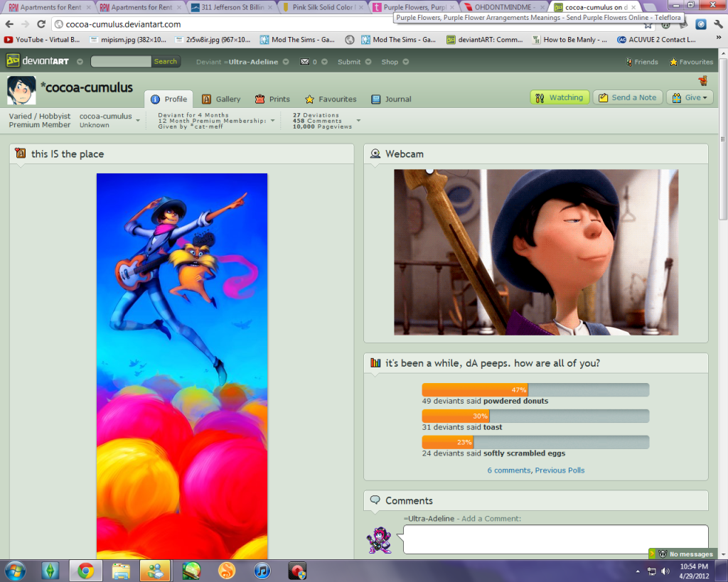Click Shop in top bar
728x582 pixels.
[x=390, y=62]
